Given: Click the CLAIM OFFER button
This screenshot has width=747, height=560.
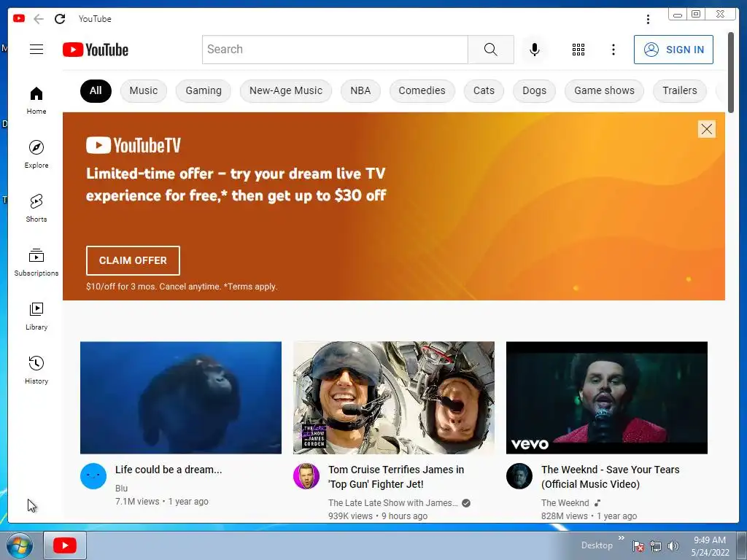Looking at the screenshot, I should [133, 260].
